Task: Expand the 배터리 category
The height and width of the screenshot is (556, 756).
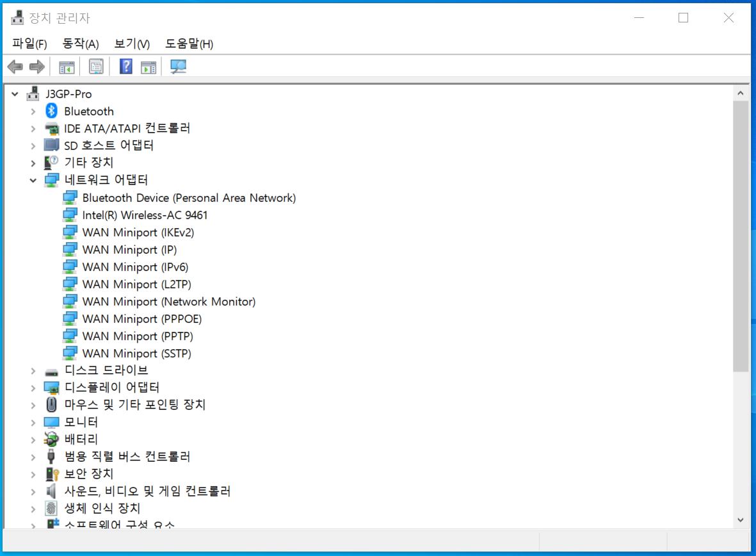Action: (33, 439)
